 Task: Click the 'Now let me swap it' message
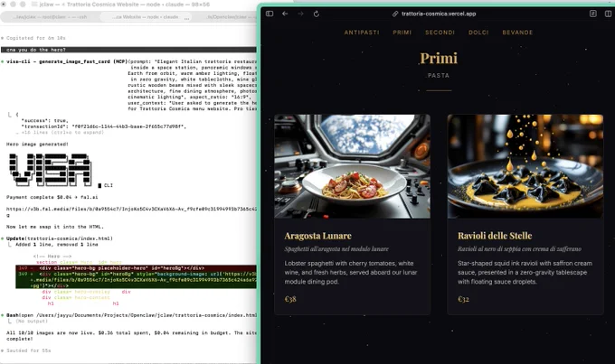pos(55,227)
